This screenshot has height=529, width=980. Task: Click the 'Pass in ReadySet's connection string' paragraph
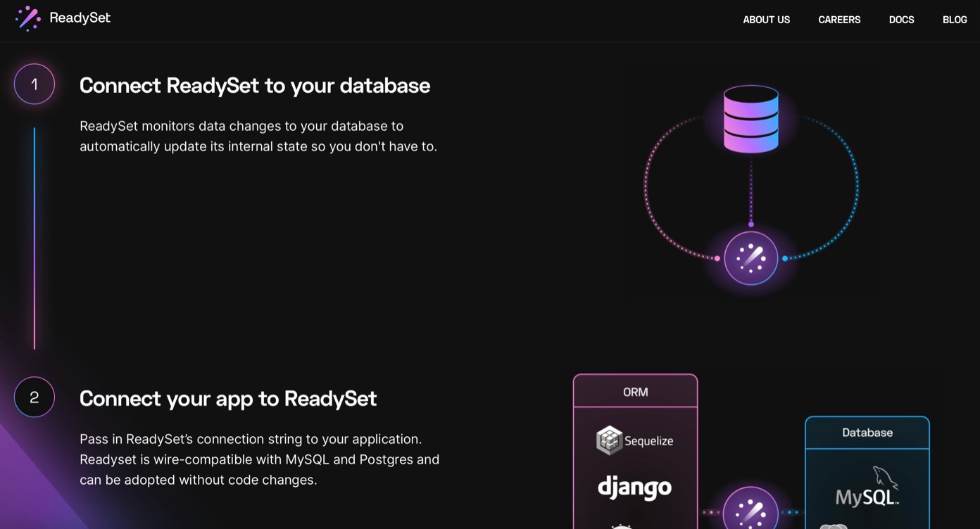point(260,459)
